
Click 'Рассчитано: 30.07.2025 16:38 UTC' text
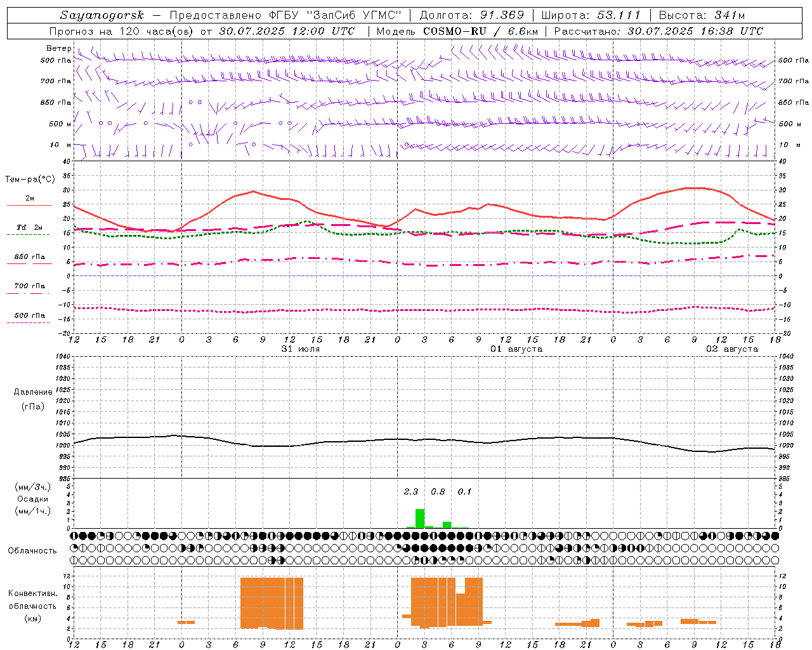pos(658,31)
